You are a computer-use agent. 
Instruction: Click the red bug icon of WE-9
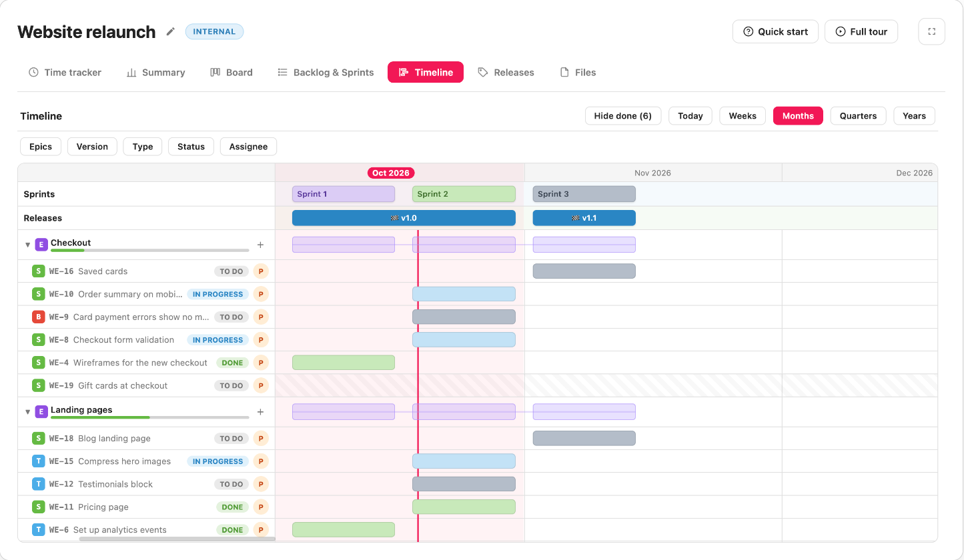click(x=38, y=317)
